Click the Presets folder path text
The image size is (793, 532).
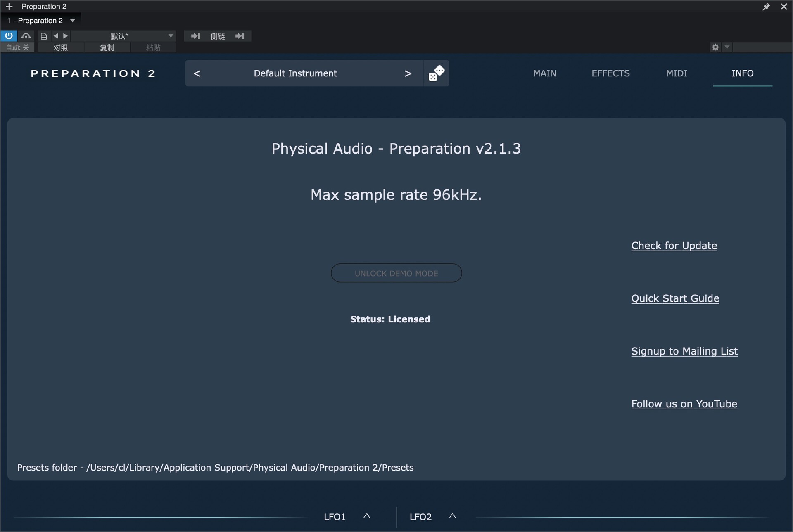coord(215,468)
